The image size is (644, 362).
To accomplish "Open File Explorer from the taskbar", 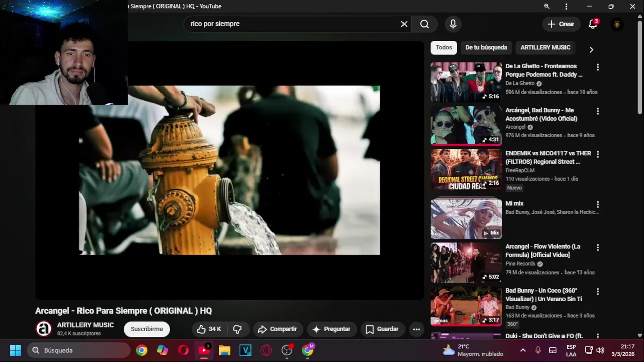I will tap(224, 350).
